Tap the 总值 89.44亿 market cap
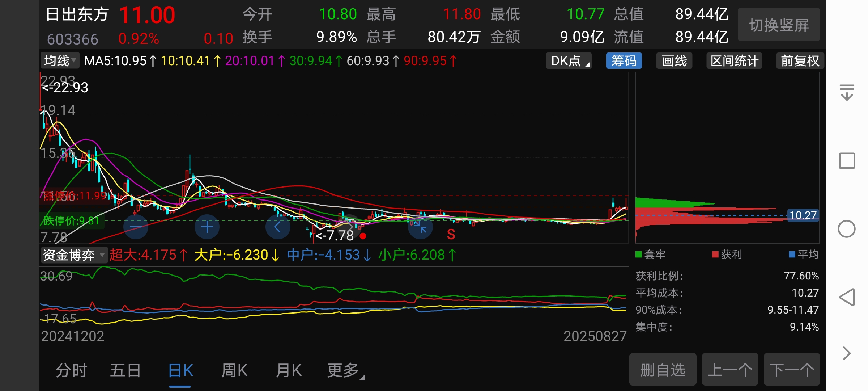Image resolution: width=868 pixels, height=391 pixels. (702, 14)
